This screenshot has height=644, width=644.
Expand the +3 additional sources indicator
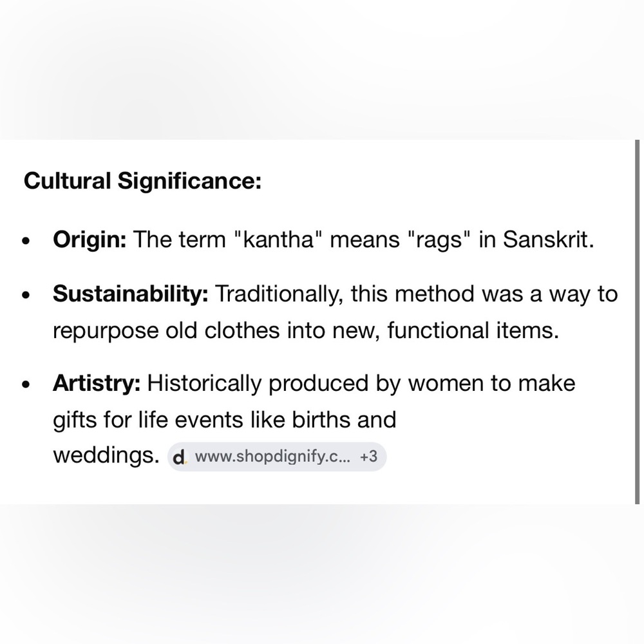tap(368, 457)
